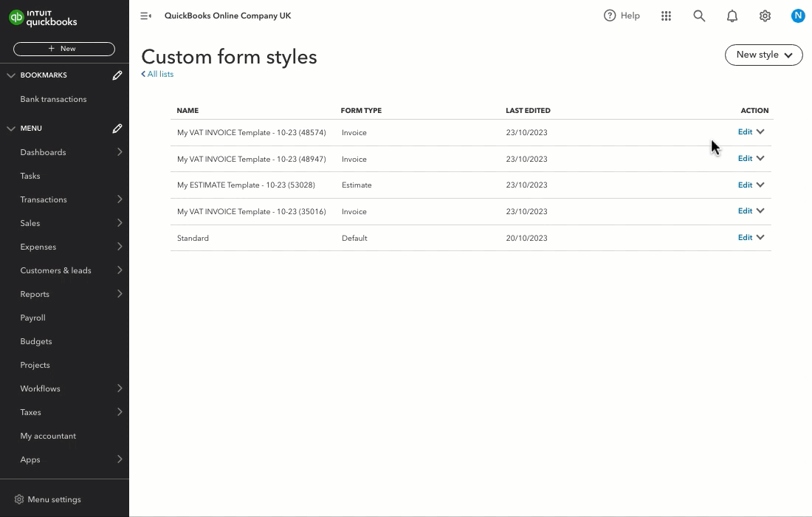The image size is (812, 517).
Task: Edit the VAT INVOICE Template (48574) style
Action: coord(745,132)
